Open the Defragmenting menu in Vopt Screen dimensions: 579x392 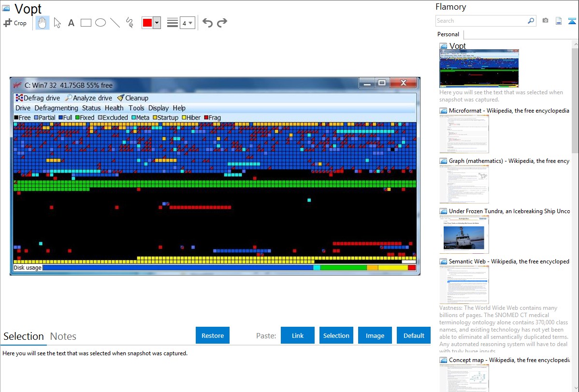tap(56, 108)
